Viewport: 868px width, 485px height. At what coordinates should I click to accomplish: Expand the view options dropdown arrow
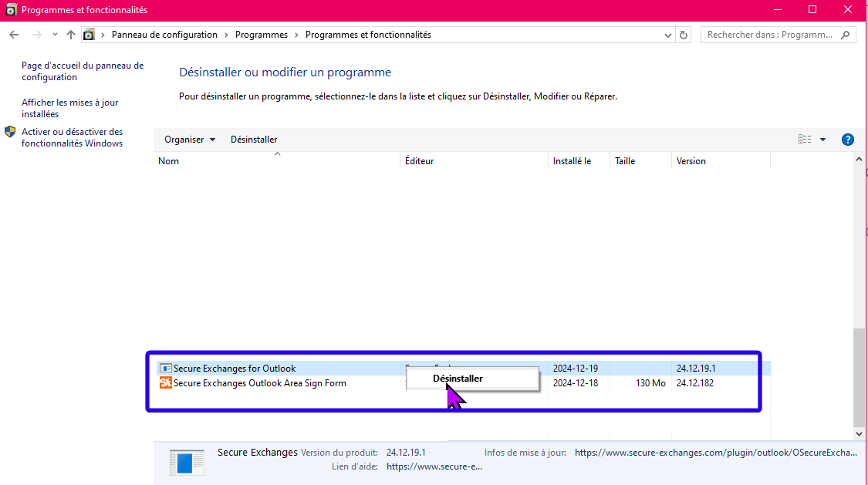[823, 140]
